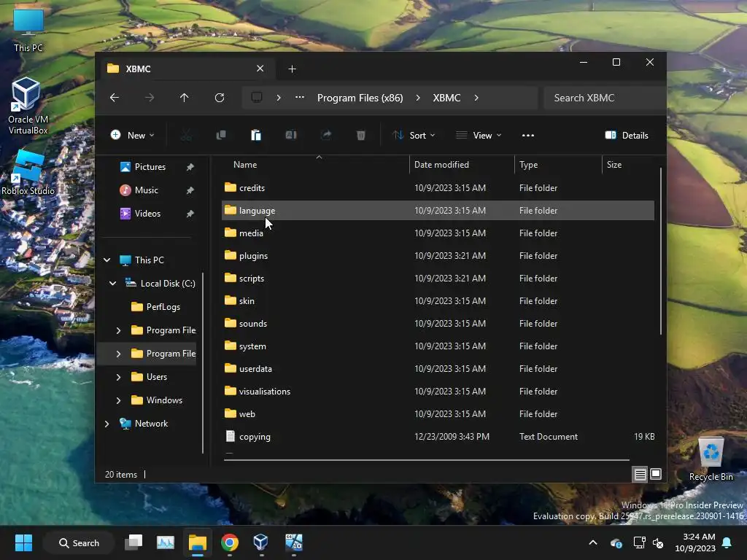Screen dimensions: 747x560
Task: Sort by Name column header
Action: click(x=314, y=165)
